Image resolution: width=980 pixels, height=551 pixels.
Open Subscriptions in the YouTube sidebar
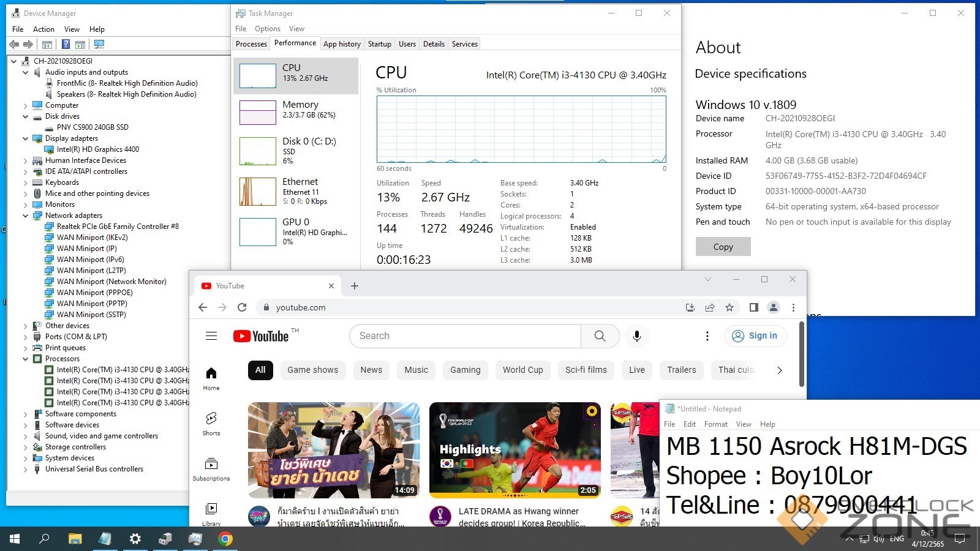(211, 469)
